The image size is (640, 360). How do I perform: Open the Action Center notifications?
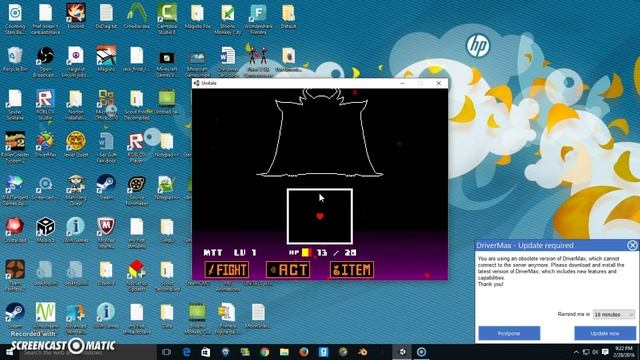[x=605, y=352]
